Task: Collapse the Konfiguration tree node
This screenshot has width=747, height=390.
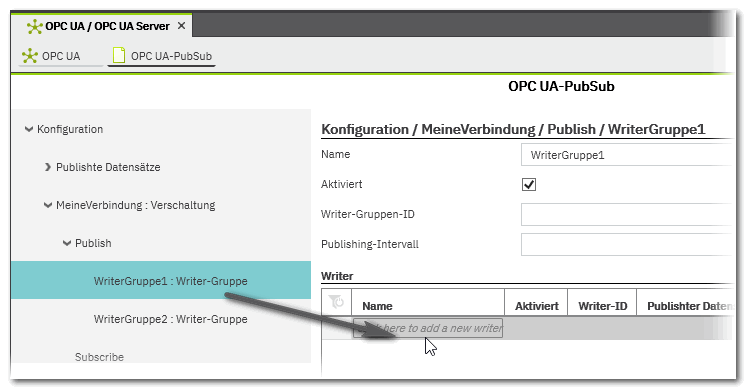Action: (29, 129)
